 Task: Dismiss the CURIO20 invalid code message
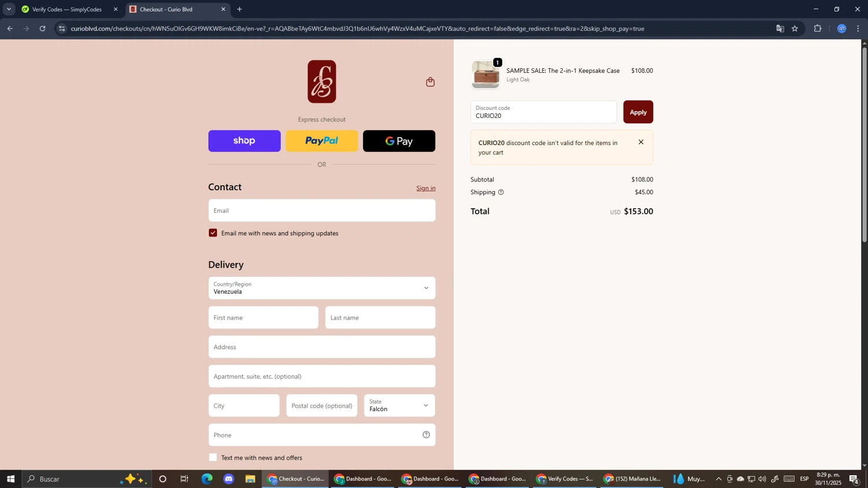click(x=641, y=142)
